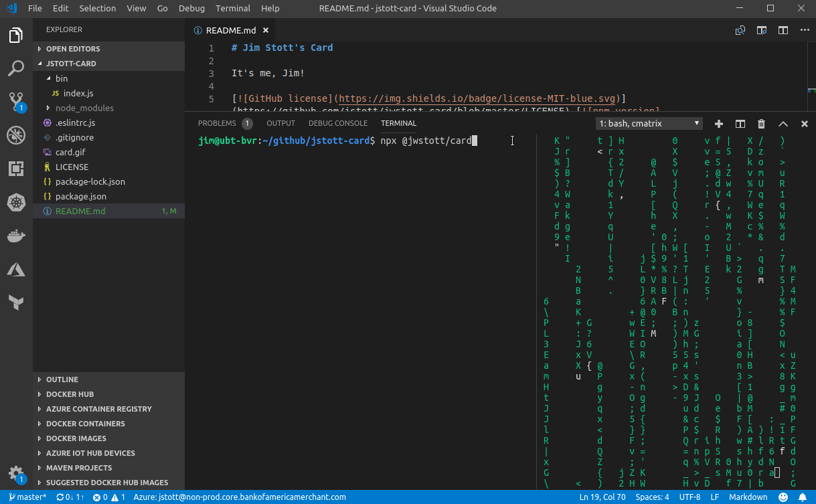Split the editor right icon
This screenshot has height=504, width=816.
coord(783,30)
